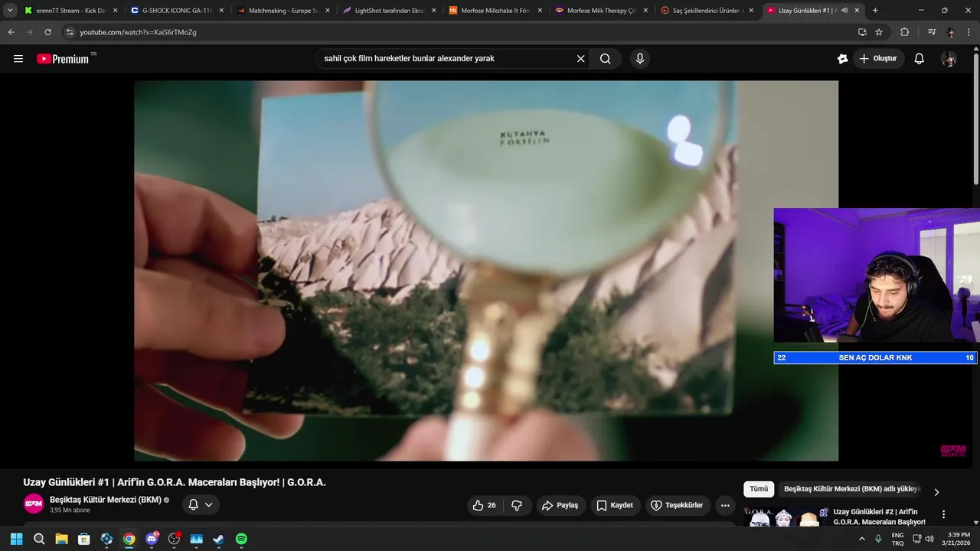Open Discord from the taskbar
980x551 pixels.
[152, 539]
